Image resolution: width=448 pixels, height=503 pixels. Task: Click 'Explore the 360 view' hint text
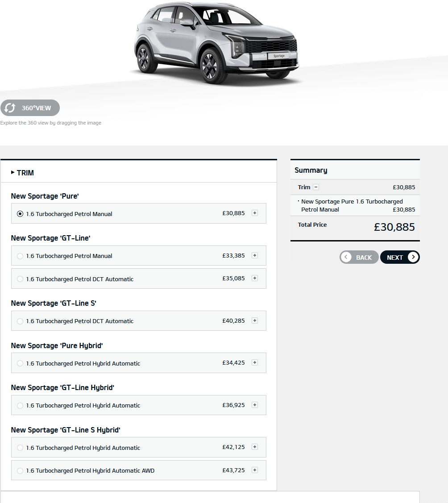point(51,123)
